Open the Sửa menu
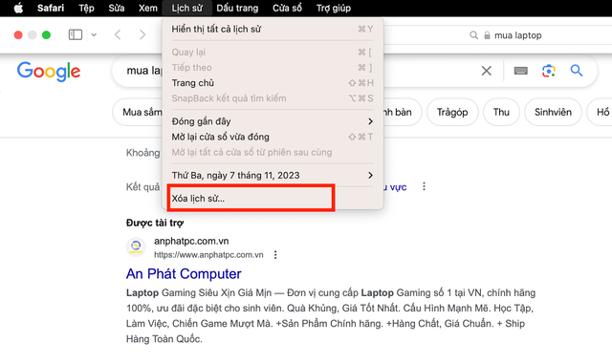612x364 pixels. pos(117,8)
